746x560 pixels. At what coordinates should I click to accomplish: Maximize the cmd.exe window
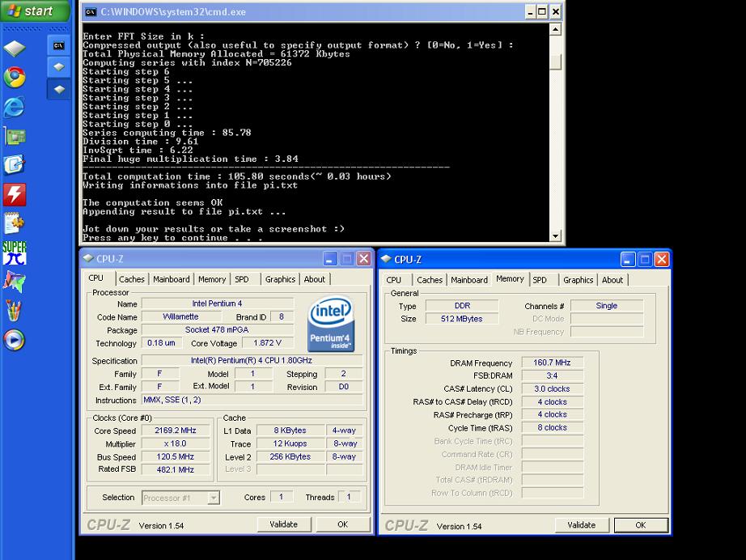click(x=542, y=12)
